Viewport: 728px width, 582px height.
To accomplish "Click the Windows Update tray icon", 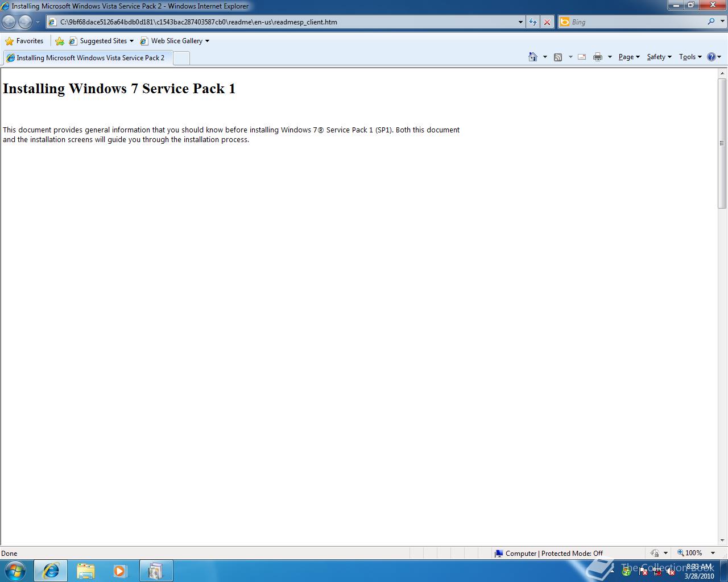I will click(x=626, y=572).
